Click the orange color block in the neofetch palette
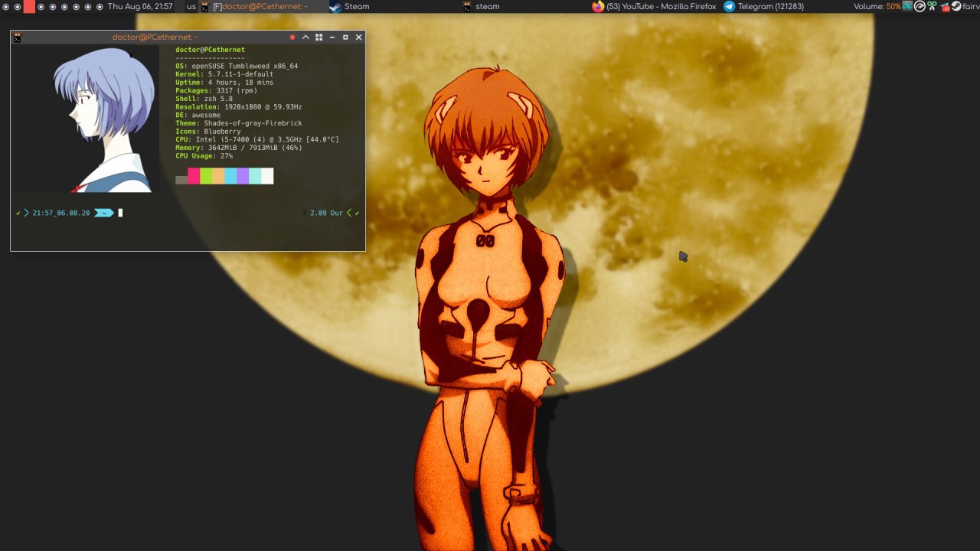Viewport: 980px width, 551px height. pos(218,176)
